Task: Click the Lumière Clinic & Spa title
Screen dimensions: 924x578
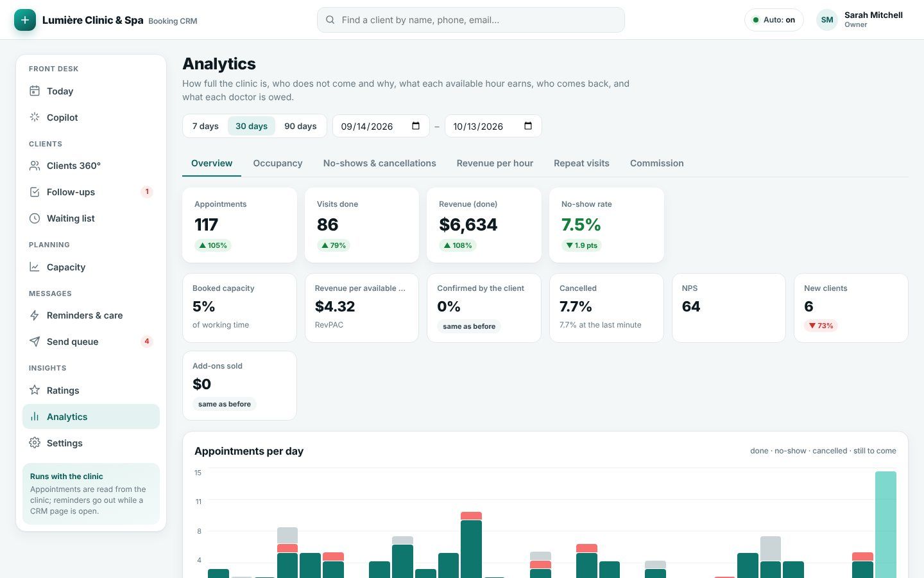Action: (93, 20)
